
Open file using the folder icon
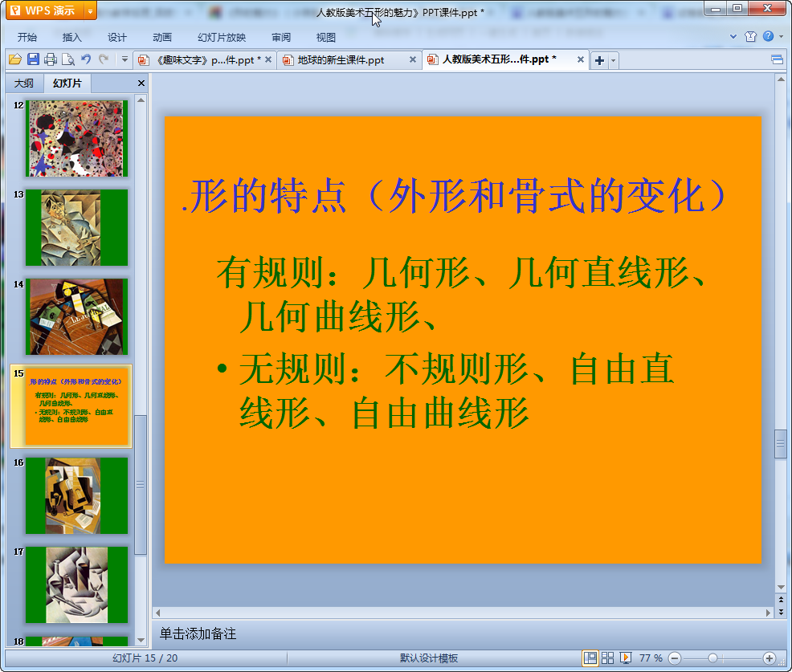[x=15, y=59]
